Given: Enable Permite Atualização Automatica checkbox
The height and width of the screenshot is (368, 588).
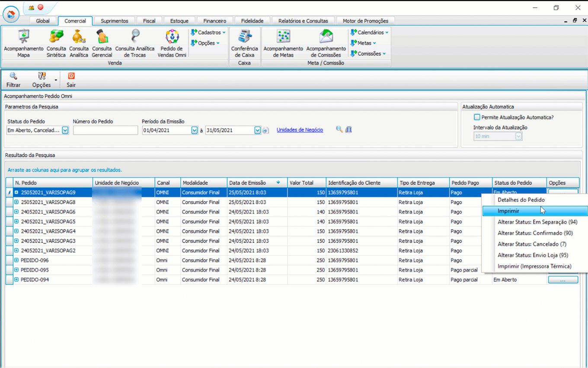Looking at the screenshot, I should click(477, 117).
